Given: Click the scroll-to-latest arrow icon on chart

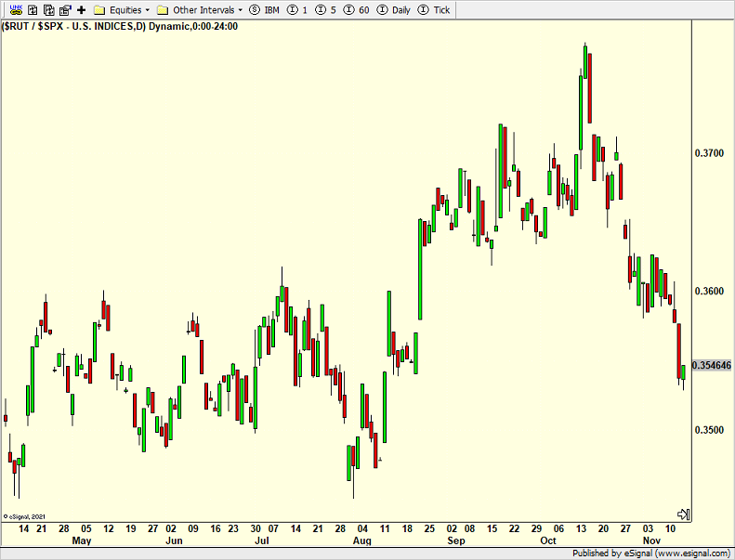Looking at the screenshot, I should pos(683,514).
